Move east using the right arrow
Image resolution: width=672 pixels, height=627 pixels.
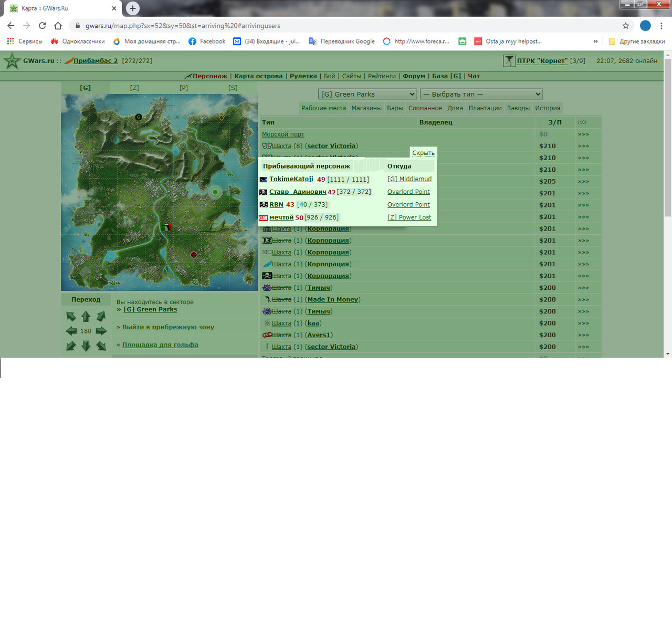click(101, 331)
